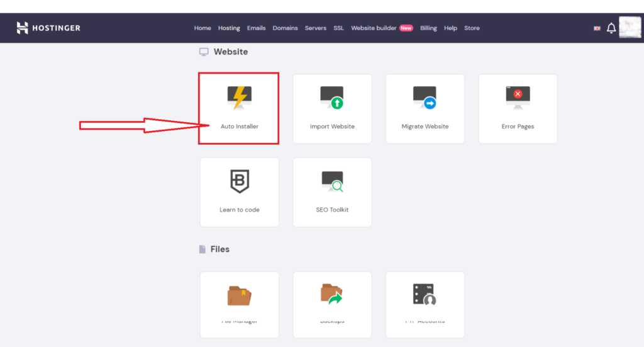
Task: Go to the Home menu item
Action: pyautogui.click(x=203, y=28)
